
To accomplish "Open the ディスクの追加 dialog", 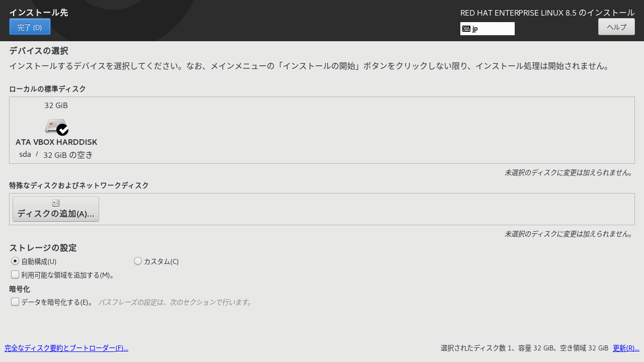I will (55, 209).
